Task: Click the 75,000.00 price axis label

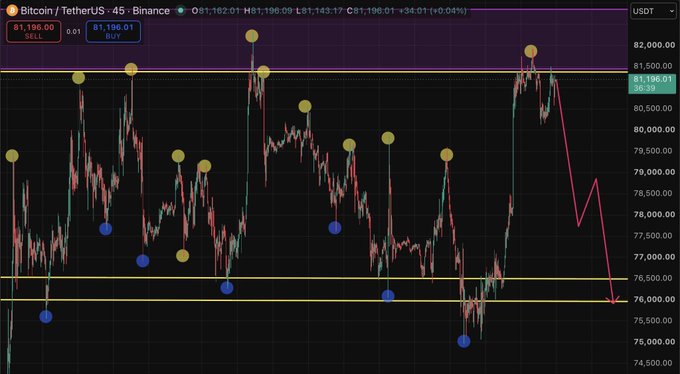Action: point(654,342)
